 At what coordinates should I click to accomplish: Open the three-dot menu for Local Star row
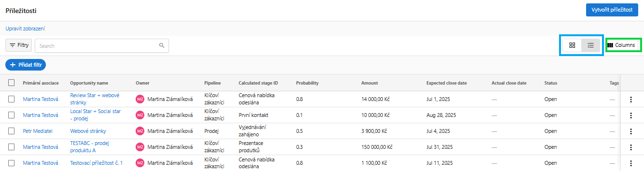[x=630, y=115]
